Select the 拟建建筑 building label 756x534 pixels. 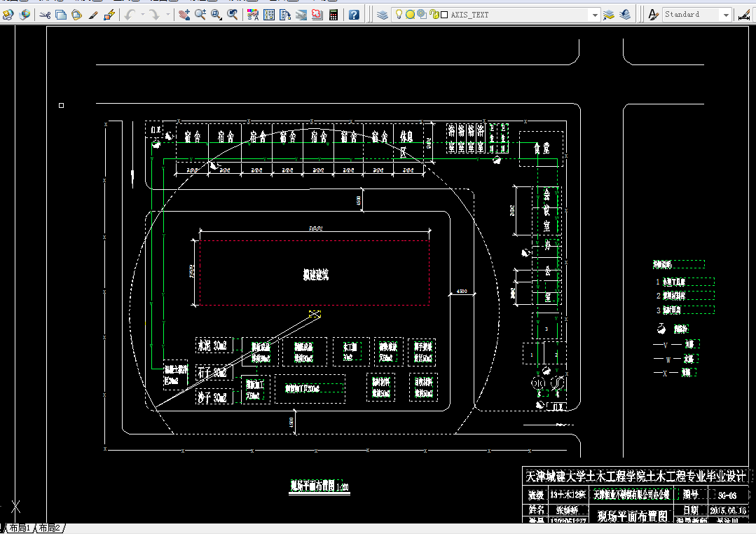316,275
